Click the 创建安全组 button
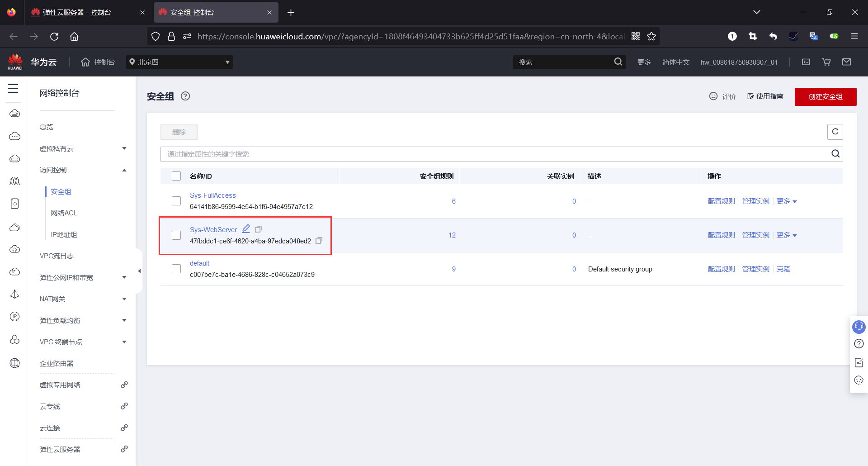The width and height of the screenshot is (868, 466). point(826,96)
